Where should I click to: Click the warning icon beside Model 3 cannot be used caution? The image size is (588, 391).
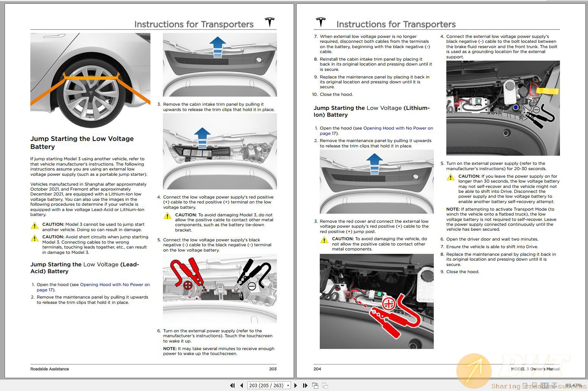point(34,226)
